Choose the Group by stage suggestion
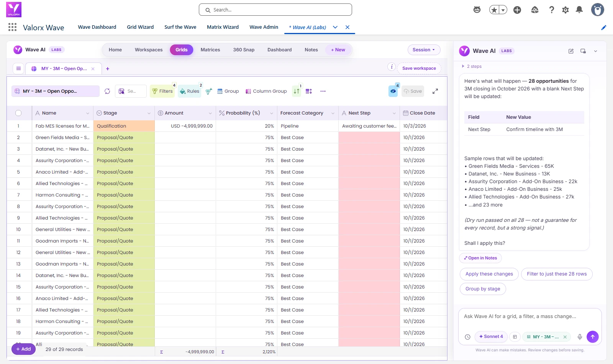 pos(483,289)
